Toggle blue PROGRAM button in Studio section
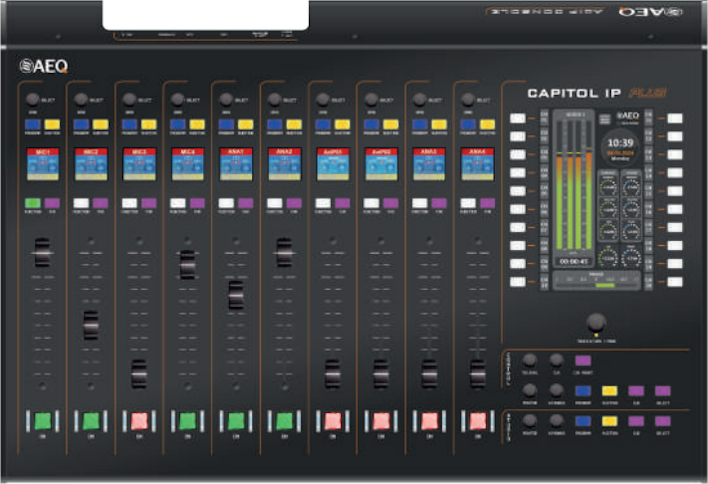This screenshot has height=484, width=708. (x=583, y=421)
